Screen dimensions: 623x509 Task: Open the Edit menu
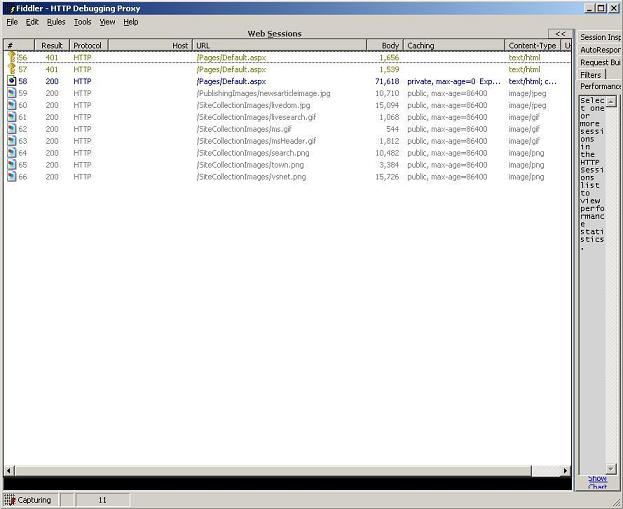point(32,22)
